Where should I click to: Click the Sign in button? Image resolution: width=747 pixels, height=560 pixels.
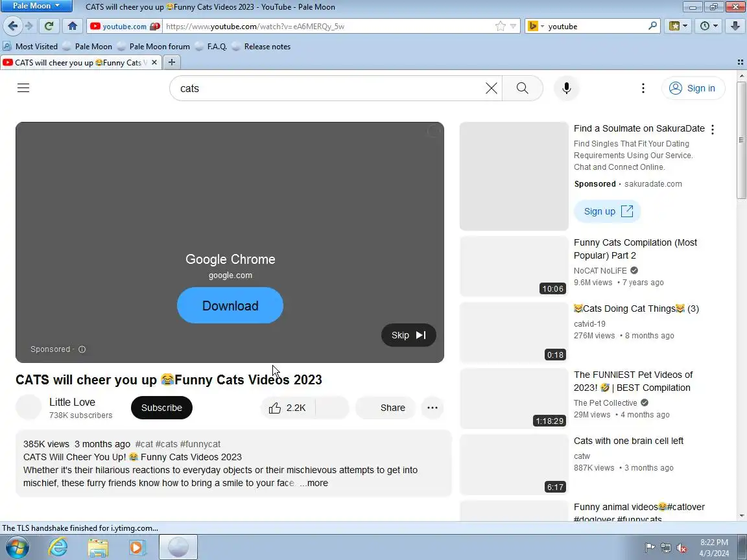click(x=693, y=88)
